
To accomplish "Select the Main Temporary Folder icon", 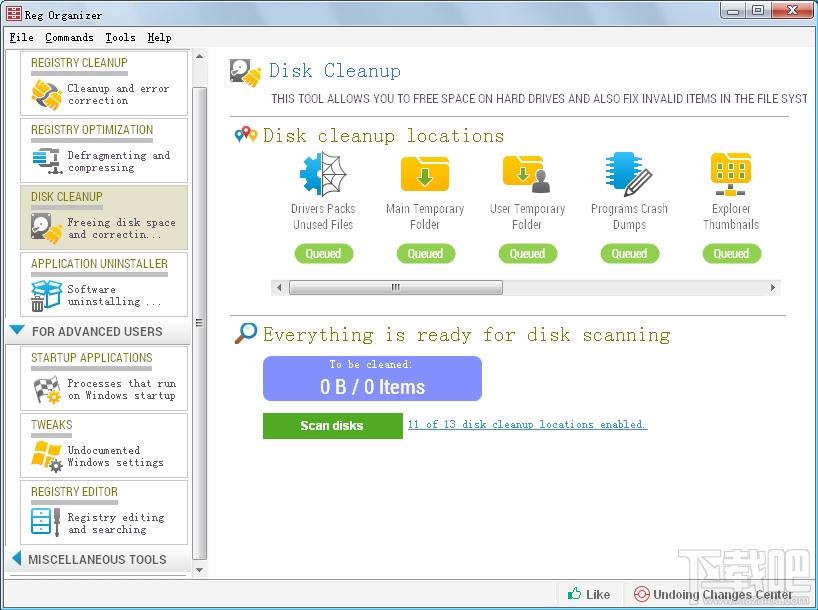I will click(x=425, y=174).
